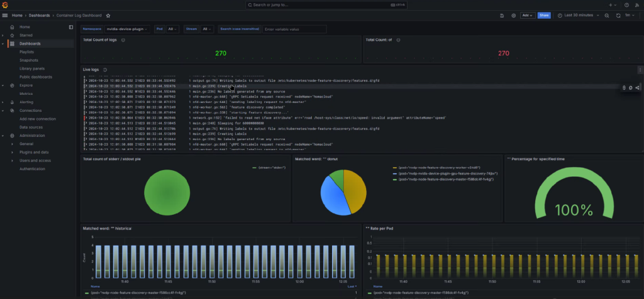Viewport: 644px width, 299px height.
Task: Go to Data sources in sidebar
Action: pos(31,127)
